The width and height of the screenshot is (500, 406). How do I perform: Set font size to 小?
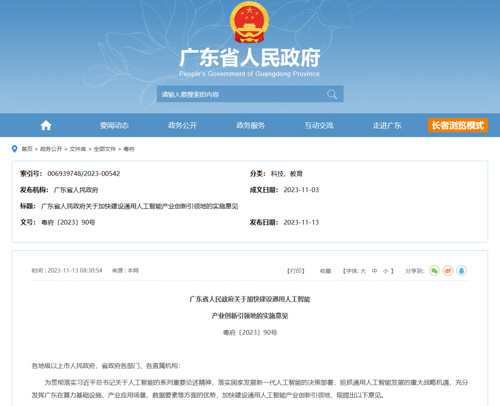[x=385, y=271]
